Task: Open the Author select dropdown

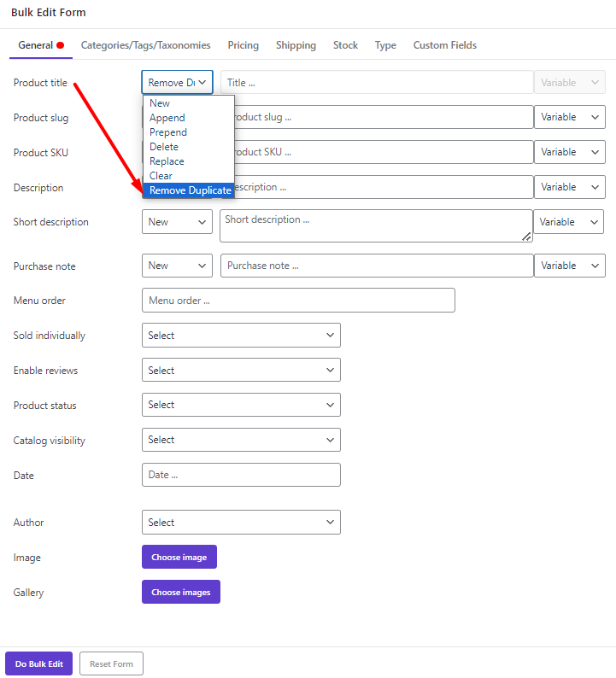Action: [x=241, y=523]
